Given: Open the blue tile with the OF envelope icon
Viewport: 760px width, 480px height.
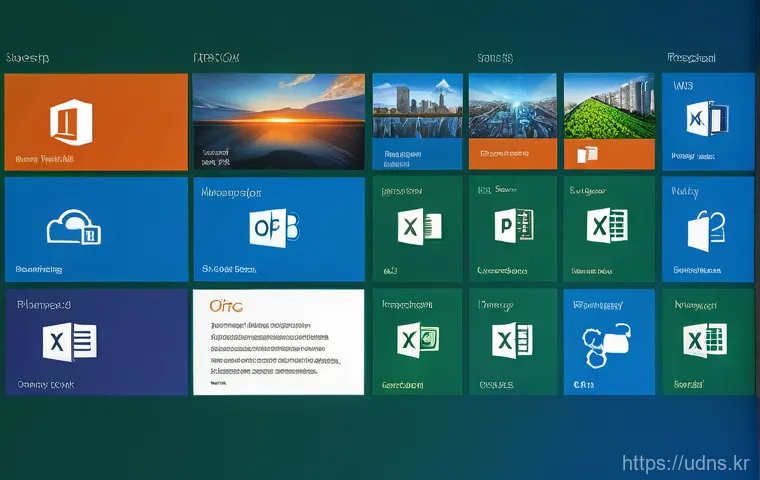Looking at the screenshot, I should click(x=279, y=229).
